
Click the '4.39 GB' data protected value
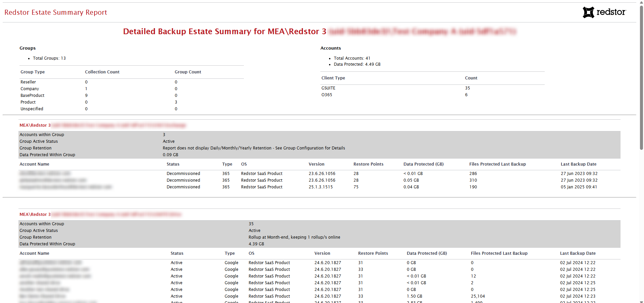click(256, 244)
